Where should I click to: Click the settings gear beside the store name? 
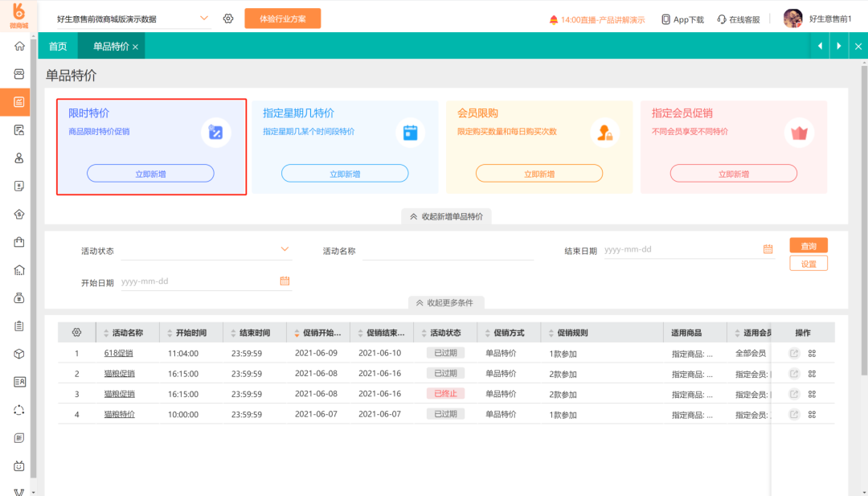(228, 18)
